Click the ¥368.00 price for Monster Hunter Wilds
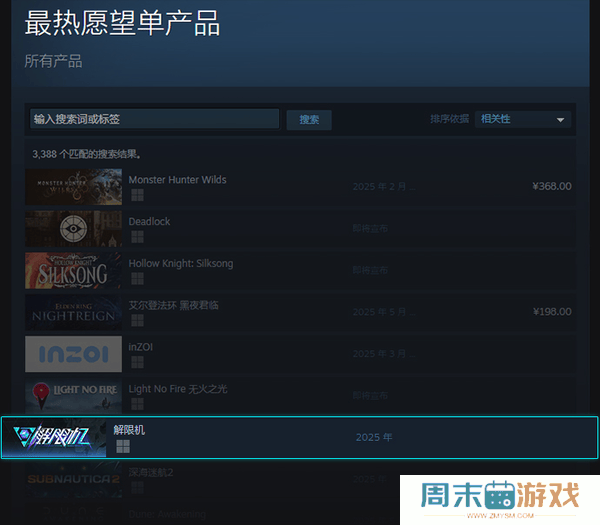Viewport: 600px width, 525px height. [x=551, y=186]
